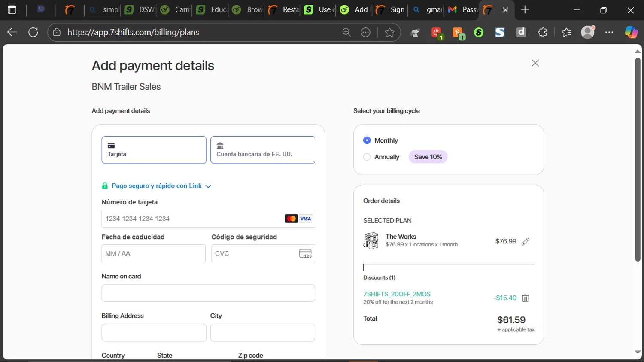Click the Visa logo in card field
The image size is (644, 362).
click(305, 219)
